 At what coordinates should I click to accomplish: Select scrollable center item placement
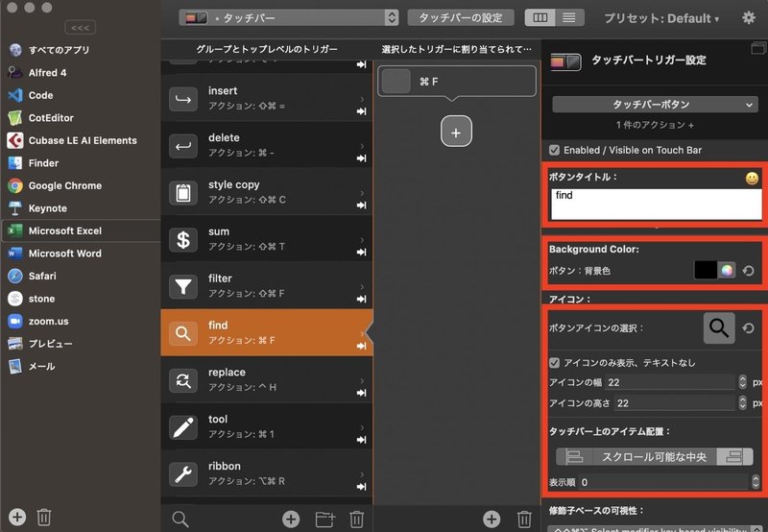(655, 456)
